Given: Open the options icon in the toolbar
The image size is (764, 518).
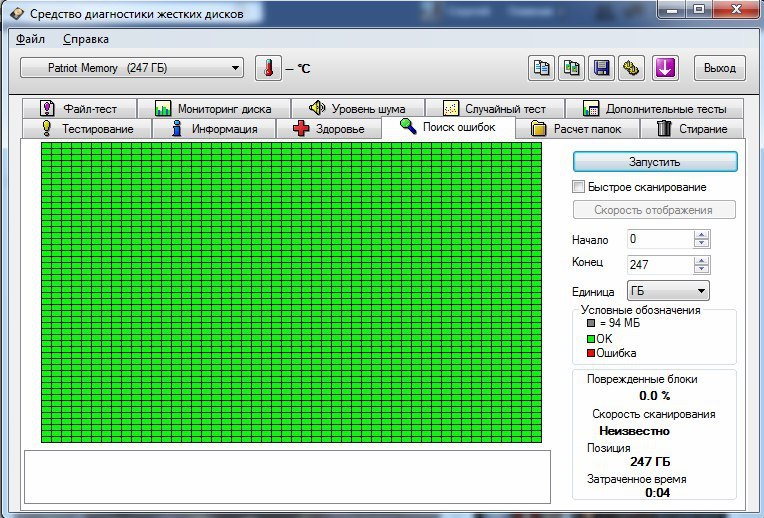Looking at the screenshot, I should (x=631, y=68).
